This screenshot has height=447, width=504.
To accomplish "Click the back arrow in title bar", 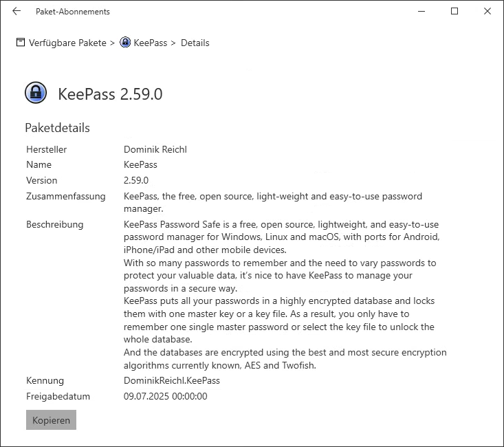I will [17, 11].
